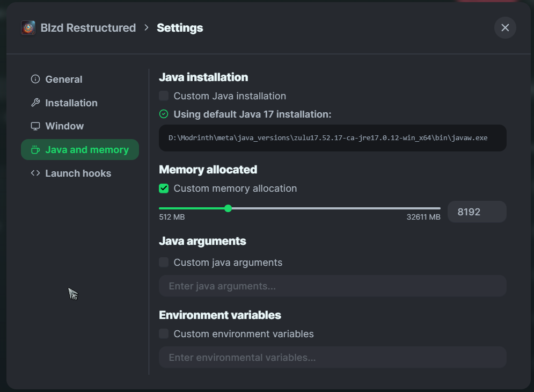Screen dimensions: 534x392
Task: Click the Blzd Restructured instance icon
Action: [x=28, y=28]
